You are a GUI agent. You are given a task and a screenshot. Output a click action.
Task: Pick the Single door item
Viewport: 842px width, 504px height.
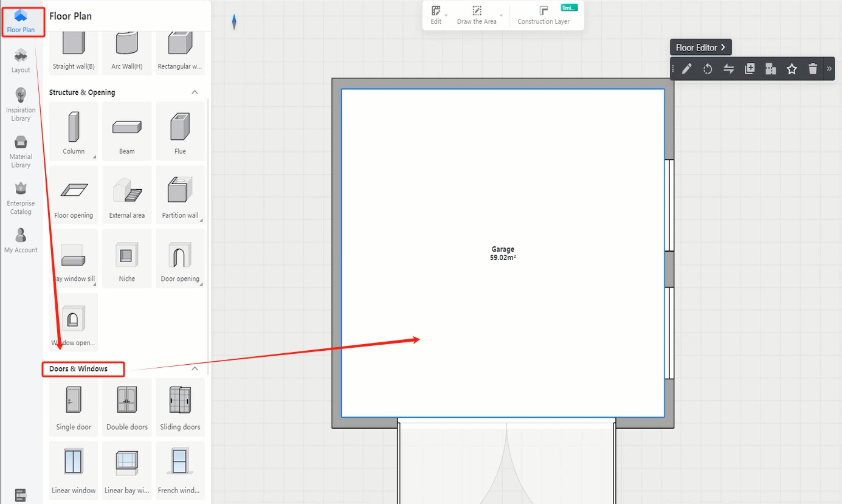click(x=74, y=407)
